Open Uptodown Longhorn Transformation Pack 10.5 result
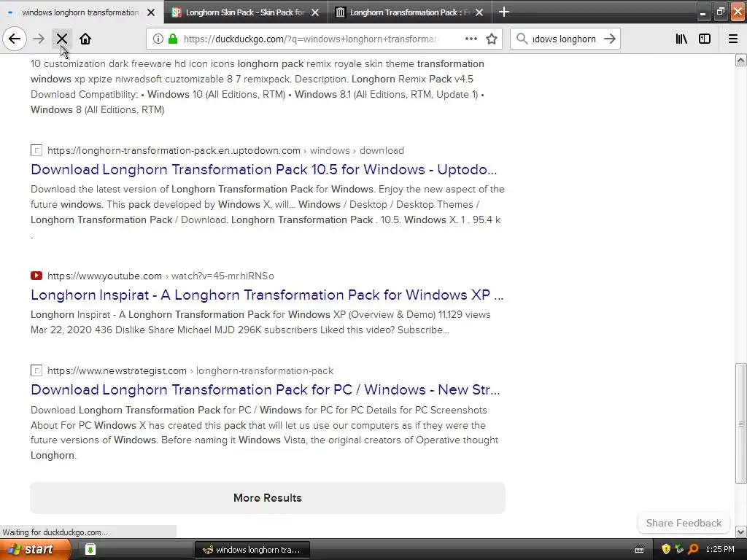Image resolution: width=747 pixels, height=560 pixels. click(263, 169)
